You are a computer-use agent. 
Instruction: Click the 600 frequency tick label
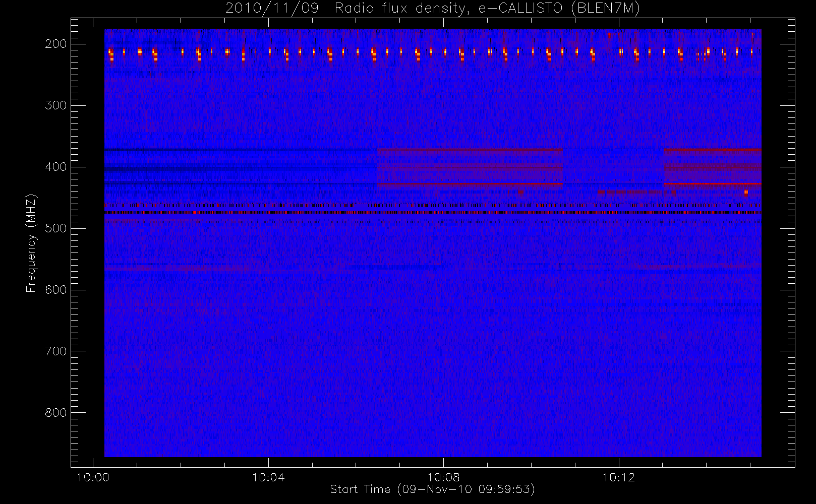(56, 290)
